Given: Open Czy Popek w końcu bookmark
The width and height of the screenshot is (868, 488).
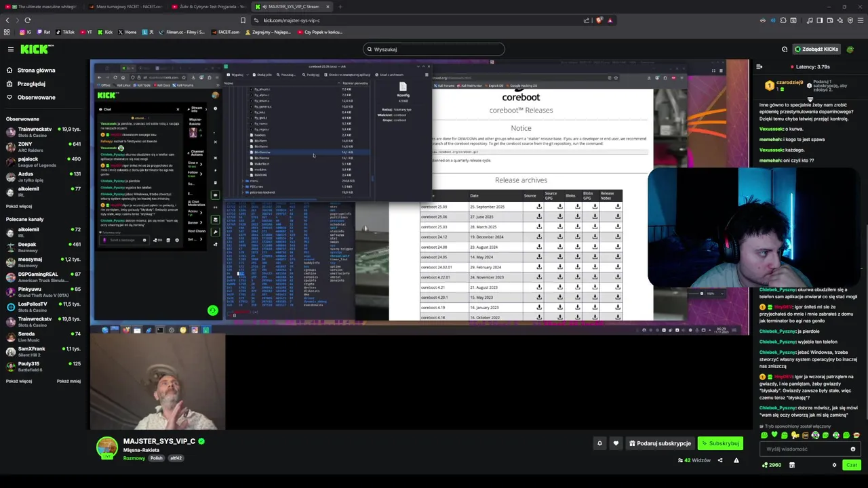Looking at the screenshot, I should coord(320,32).
